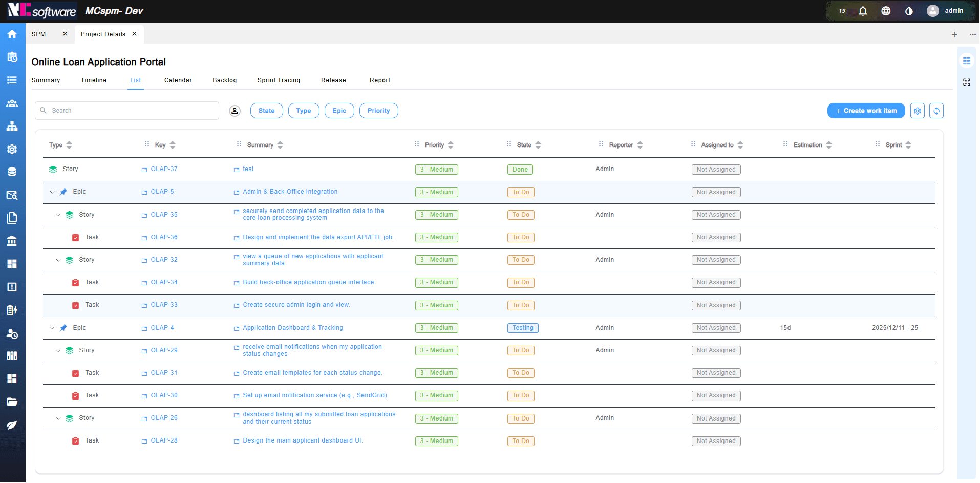Open the Epic filter dropdown
Image resolution: width=980 pixels, height=483 pixels.
(339, 111)
